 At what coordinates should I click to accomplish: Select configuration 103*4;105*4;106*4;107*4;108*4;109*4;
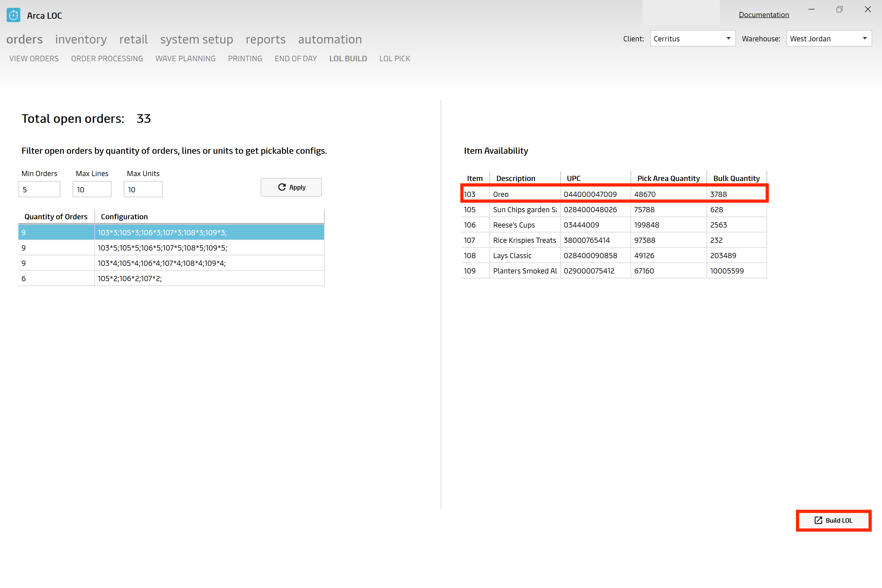pyautogui.click(x=171, y=263)
